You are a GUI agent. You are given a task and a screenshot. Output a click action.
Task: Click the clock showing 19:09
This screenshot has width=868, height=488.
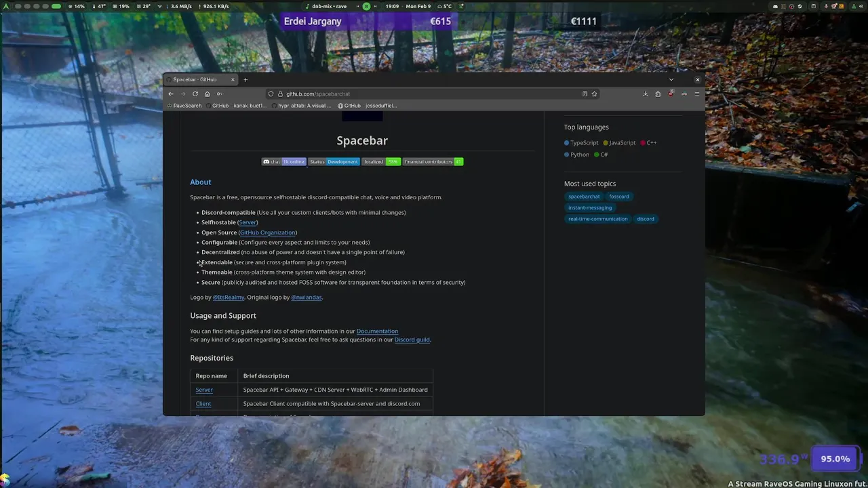click(392, 6)
